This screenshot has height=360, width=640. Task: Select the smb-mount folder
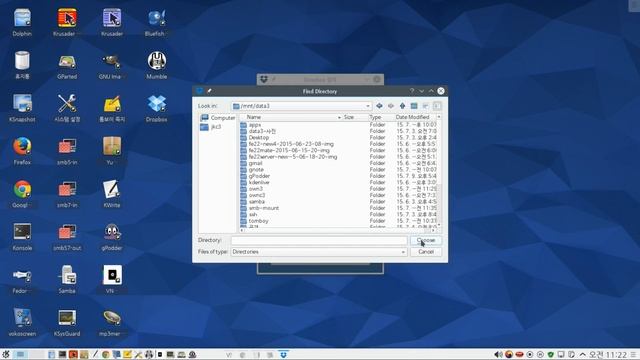coord(260,208)
